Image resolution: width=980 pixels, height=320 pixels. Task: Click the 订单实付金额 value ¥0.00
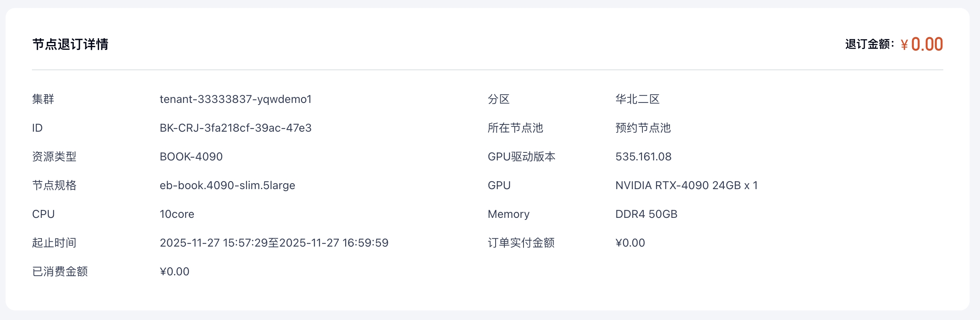[630, 243]
